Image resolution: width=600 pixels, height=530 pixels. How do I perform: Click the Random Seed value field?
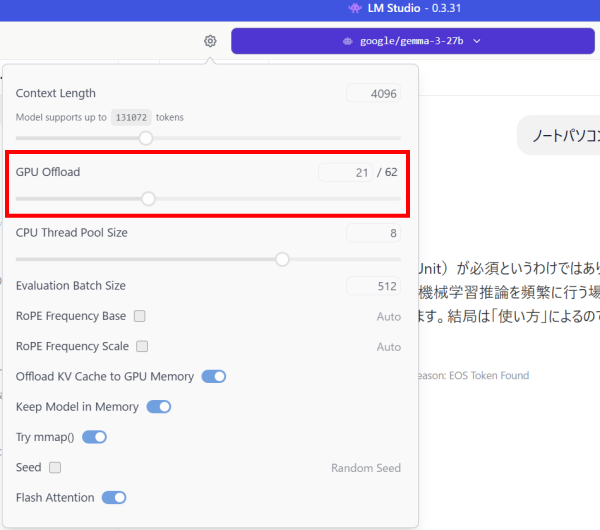366,468
